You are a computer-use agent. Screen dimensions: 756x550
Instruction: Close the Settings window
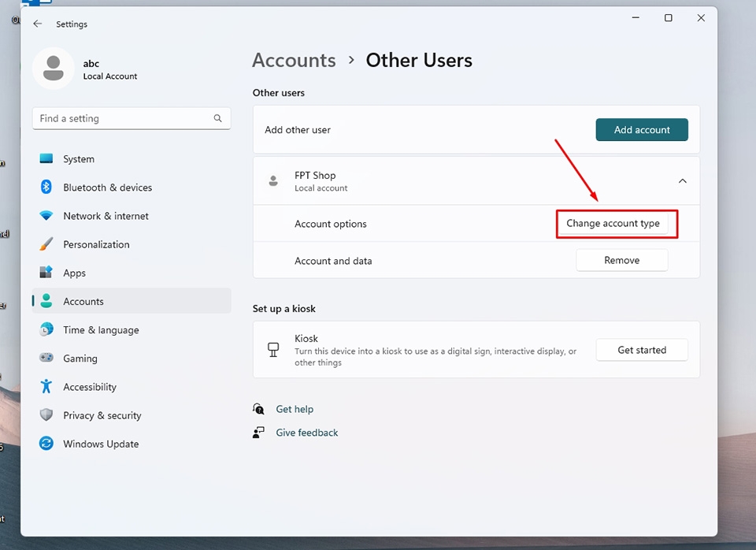701,18
